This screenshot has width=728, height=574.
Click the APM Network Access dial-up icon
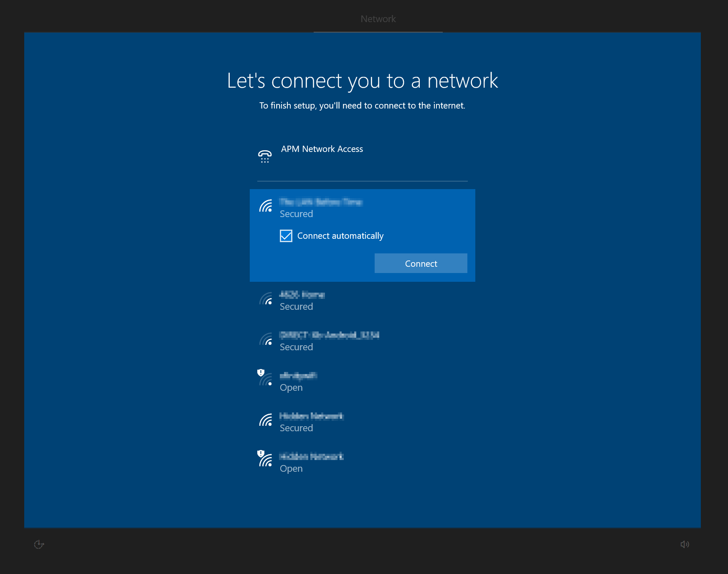[x=265, y=156]
